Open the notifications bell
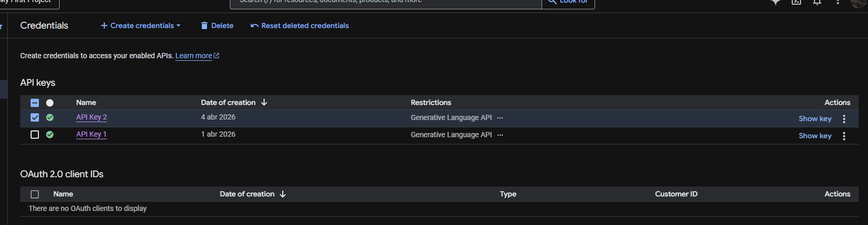868x225 pixels. point(817,2)
